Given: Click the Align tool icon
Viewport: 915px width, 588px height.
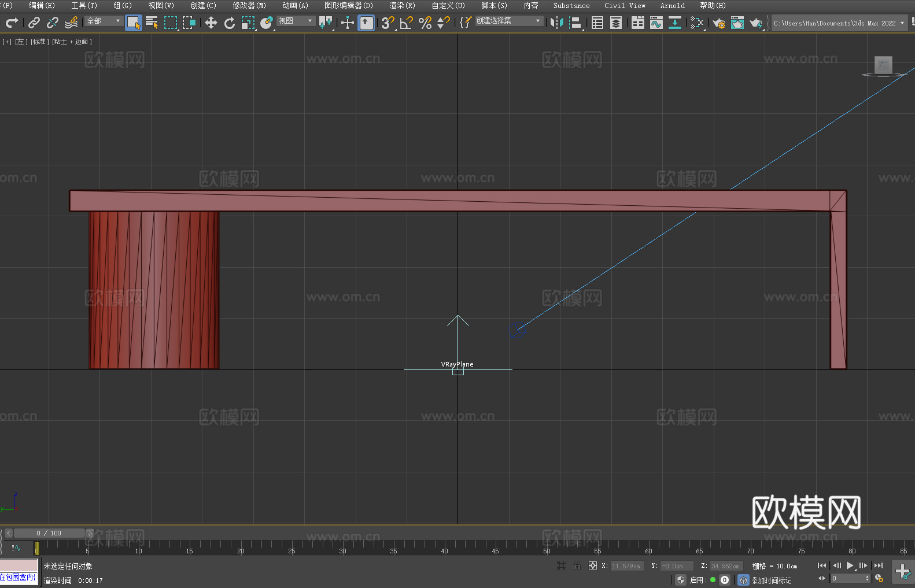Looking at the screenshot, I should pos(575,23).
